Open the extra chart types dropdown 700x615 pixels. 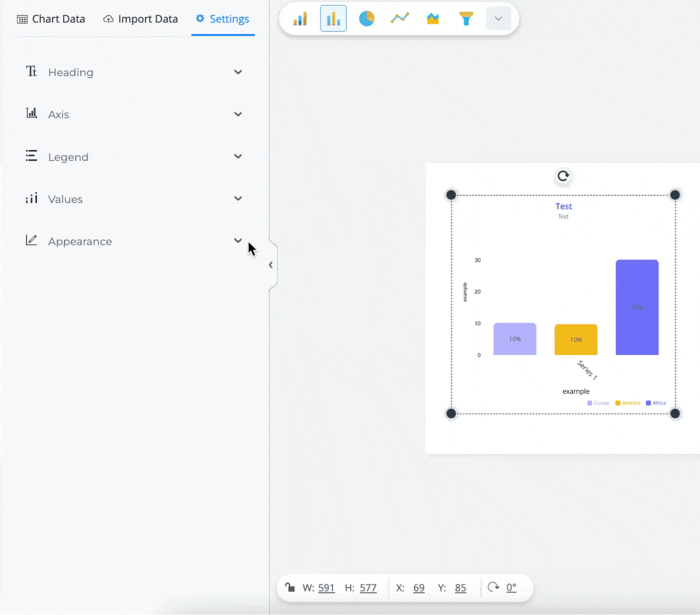[498, 18]
